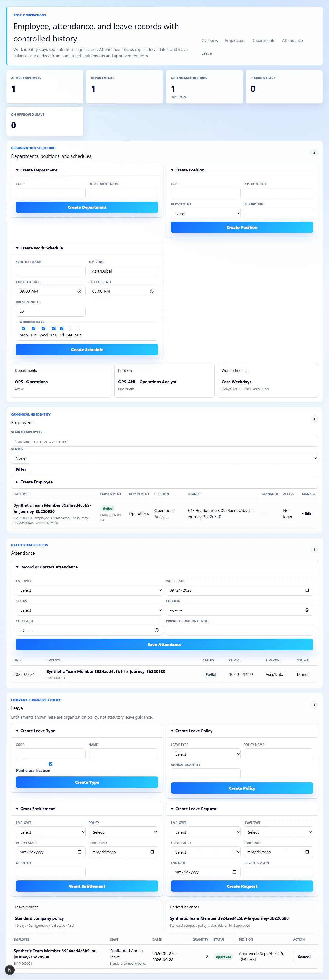Focus the Department Name input field

coord(123,193)
